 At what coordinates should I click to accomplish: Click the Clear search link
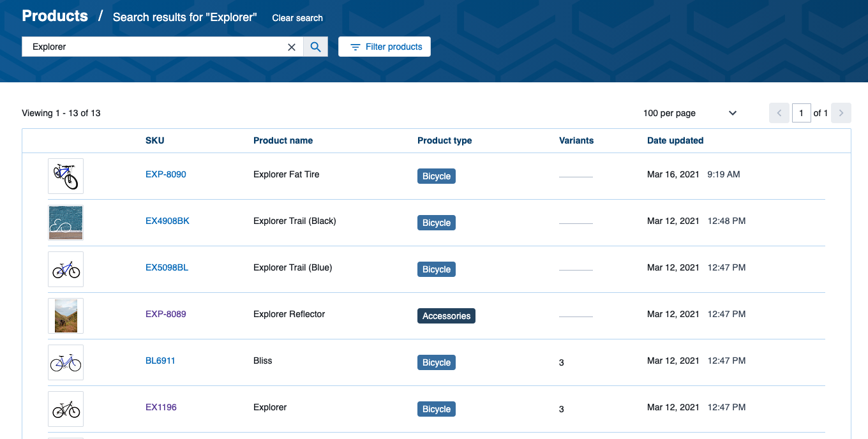pyautogui.click(x=297, y=18)
